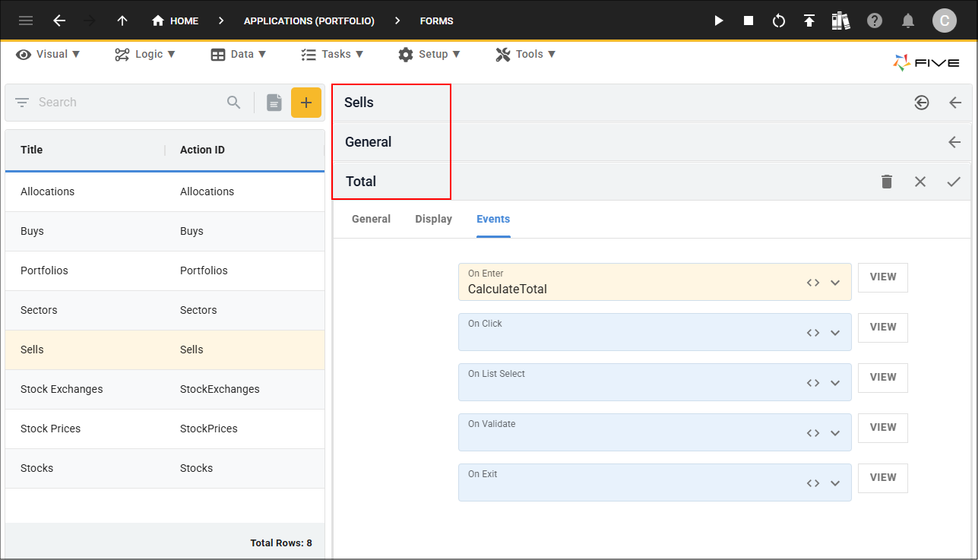The image size is (978, 560).
Task: Click the document icon beside search
Action: coord(274,103)
